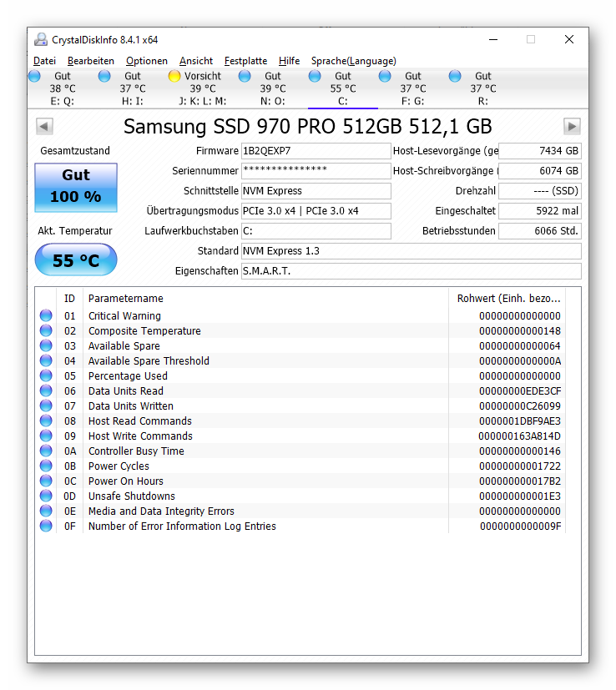Click status icon for Data Units Written
The width and height of the screenshot is (616, 690).
pyautogui.click(x=46, y=405)
